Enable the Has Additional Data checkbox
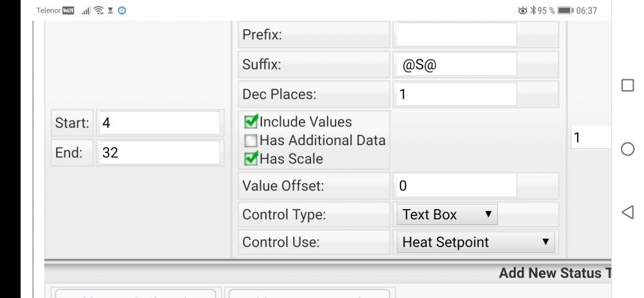 [x=251, y=140]
